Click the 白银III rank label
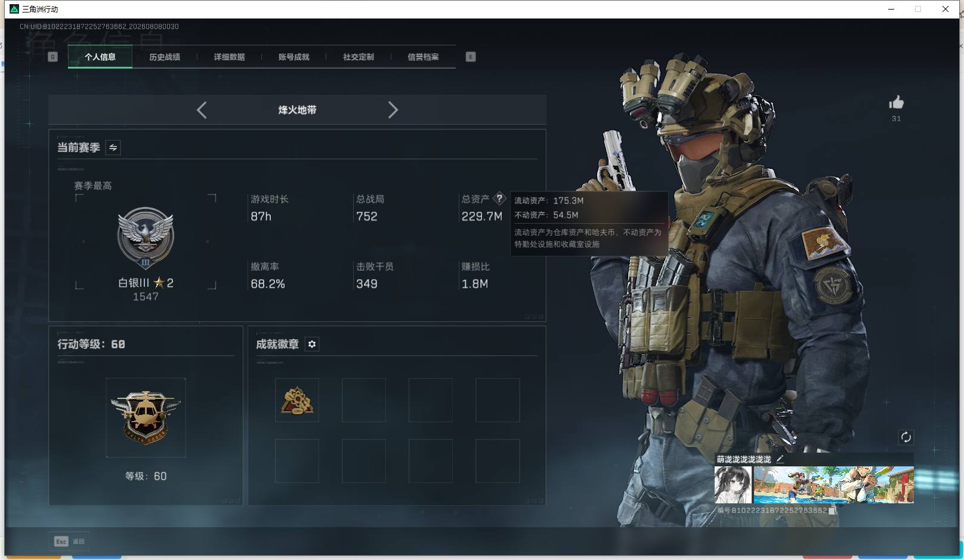Screen dimensions: 964x560 134,283
